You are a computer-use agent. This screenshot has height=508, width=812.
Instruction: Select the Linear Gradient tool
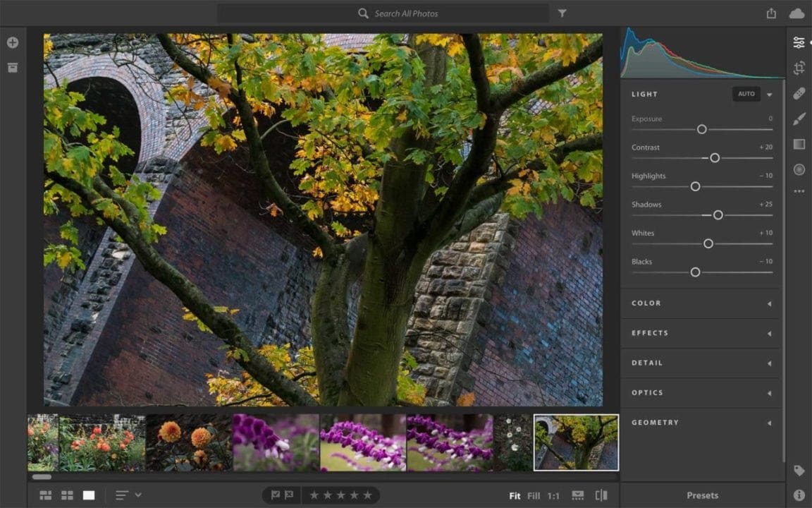pos(799,144)
